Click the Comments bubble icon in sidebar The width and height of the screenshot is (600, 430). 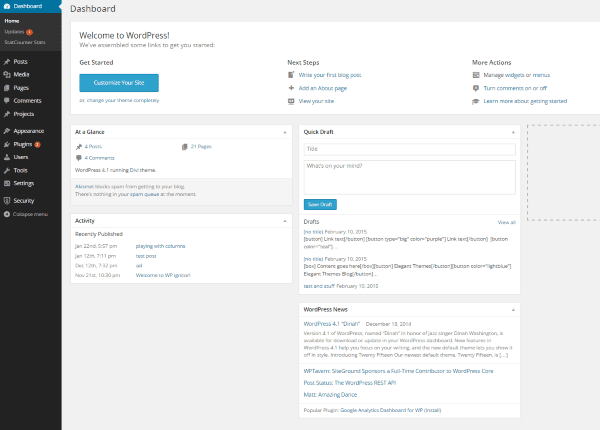7,101
